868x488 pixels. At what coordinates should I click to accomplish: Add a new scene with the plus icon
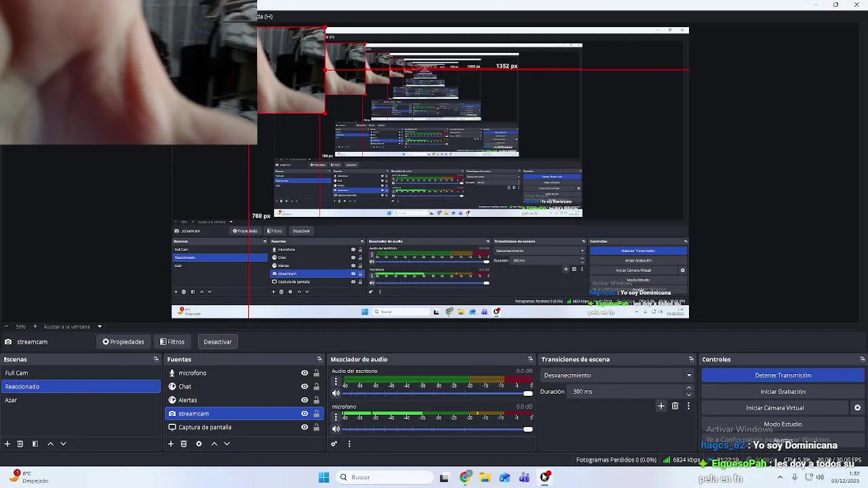coord(7,444)
